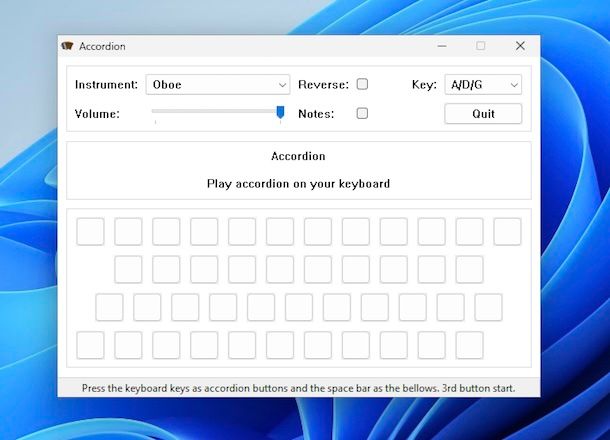The height and width of the screenshot is (440, 610).
Task: Click the 'Volume:' label
Action: click(x=97, y=114)
